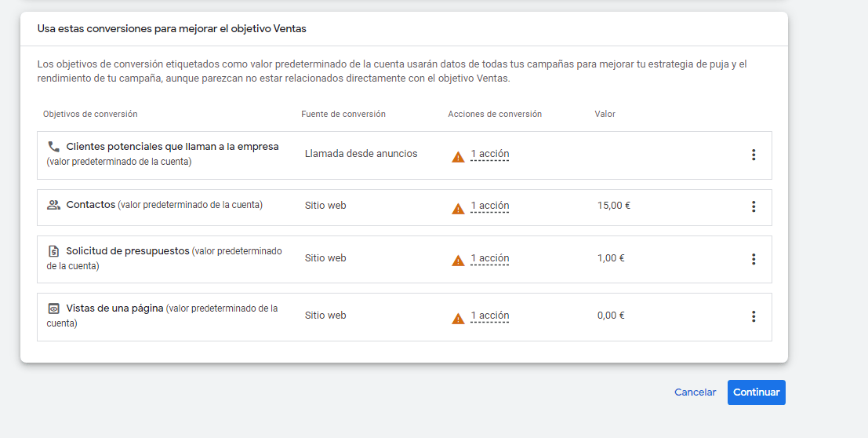Click '1 acción' link in Solicitud de presupuestos row
Image resolution: width=868 pixels, height=438 pixels.
point(489,258)
